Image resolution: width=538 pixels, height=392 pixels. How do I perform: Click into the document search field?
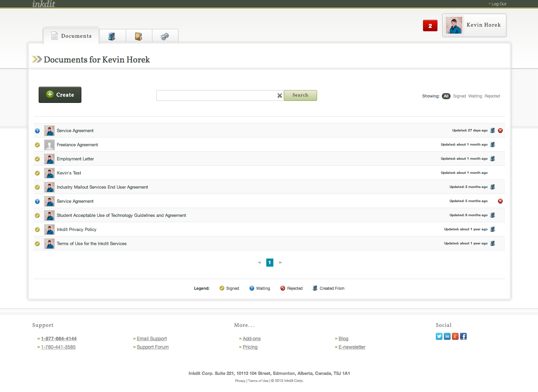pyautogui.click(x=216, y=95)
